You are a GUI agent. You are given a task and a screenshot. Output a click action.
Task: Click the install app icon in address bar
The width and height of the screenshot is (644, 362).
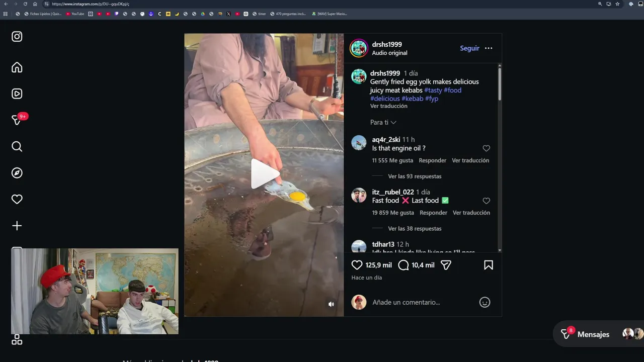tap(608, 4)
